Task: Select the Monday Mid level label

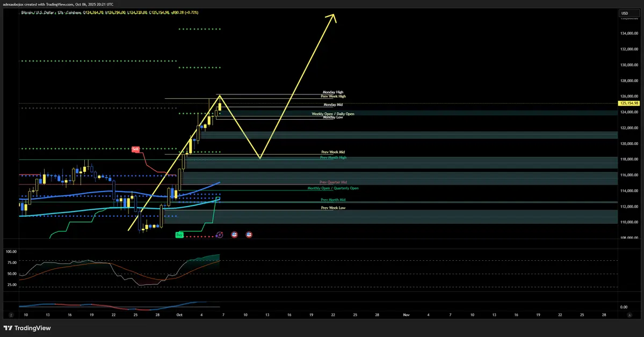Action: 333,105
